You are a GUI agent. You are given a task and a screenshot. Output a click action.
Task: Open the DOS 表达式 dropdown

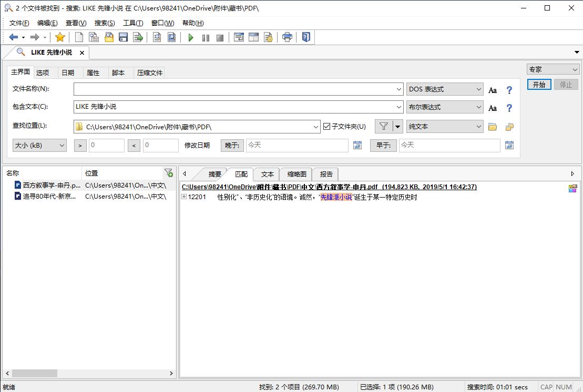445,89
